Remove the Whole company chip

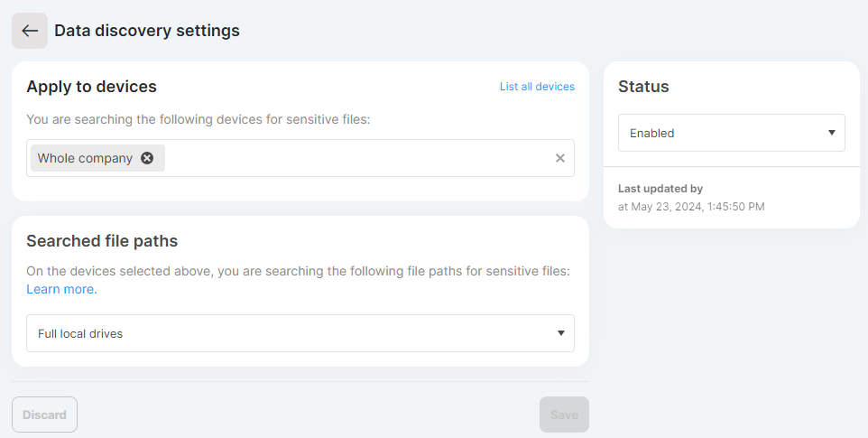pos(147,158)
